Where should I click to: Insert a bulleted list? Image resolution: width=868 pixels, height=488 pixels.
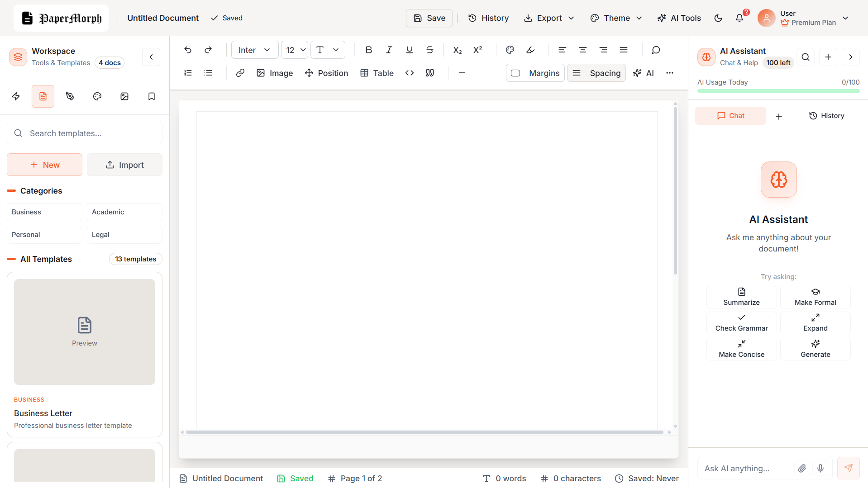coord(208,73)
